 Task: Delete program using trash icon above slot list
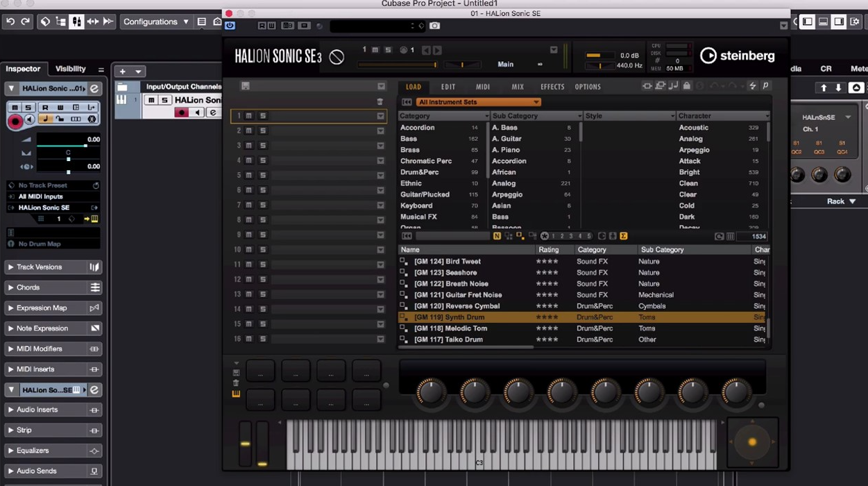tap(380, 101)
